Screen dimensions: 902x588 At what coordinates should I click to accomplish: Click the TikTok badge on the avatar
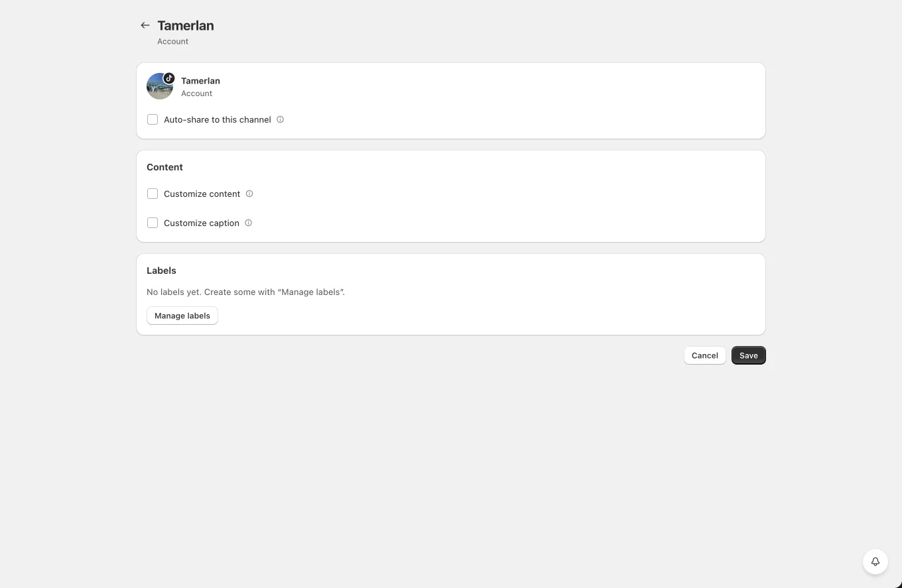[x=169, y=78]
